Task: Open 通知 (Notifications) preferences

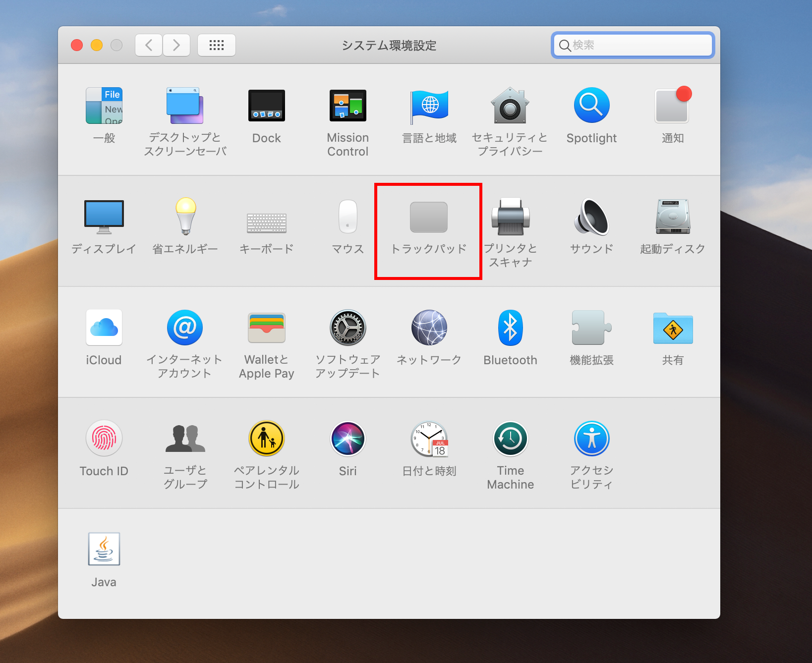Action: 673,106
